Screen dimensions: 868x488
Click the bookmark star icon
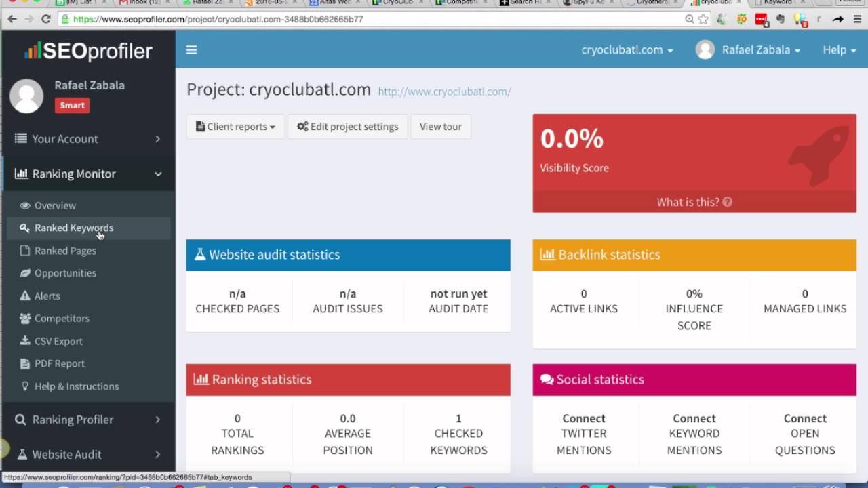[703, 19]
